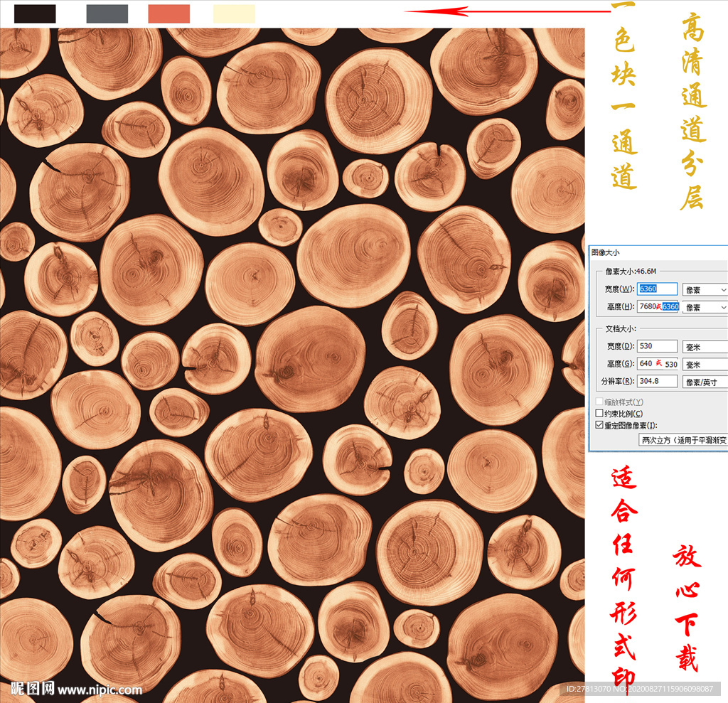Uncheck the 重定图像像素 checkbox
The width and height of the screenshot is (728, 703).
point(599,426)
